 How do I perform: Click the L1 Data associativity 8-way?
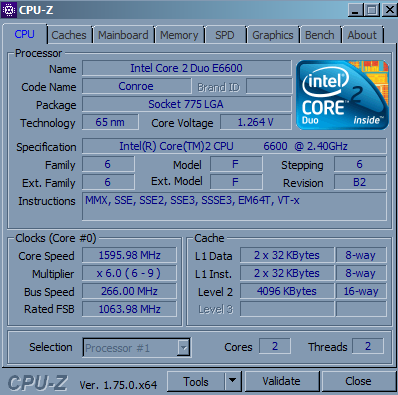point(361,255)
